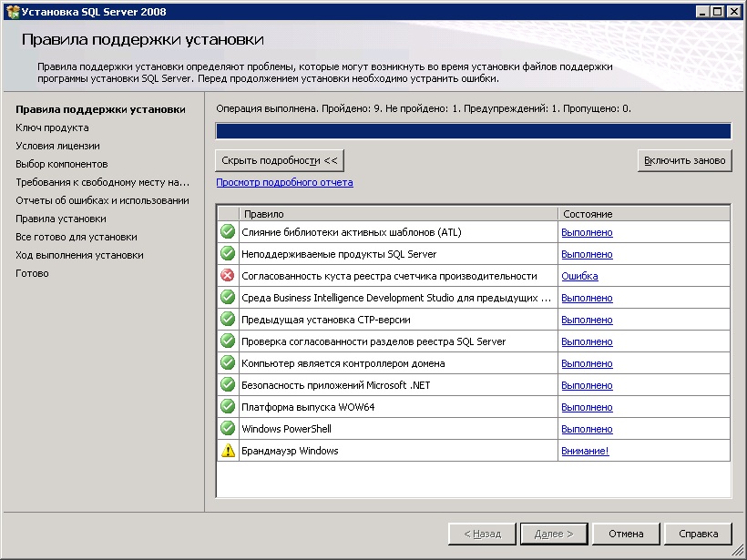Click the green check icon for ATL rule
This screenshot has height=560, width=747.
(228, 232)
